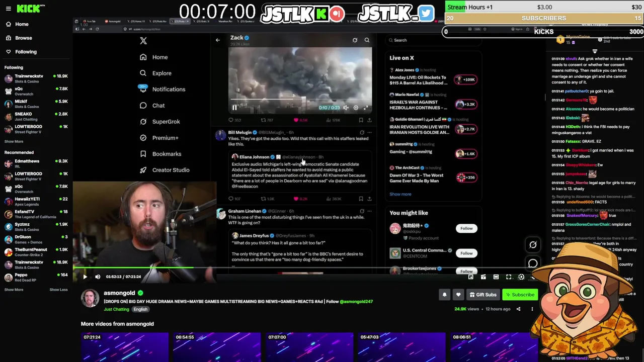Open the 05:47:03 video thumbnail

pyautogui.click(x=401, y=347)
